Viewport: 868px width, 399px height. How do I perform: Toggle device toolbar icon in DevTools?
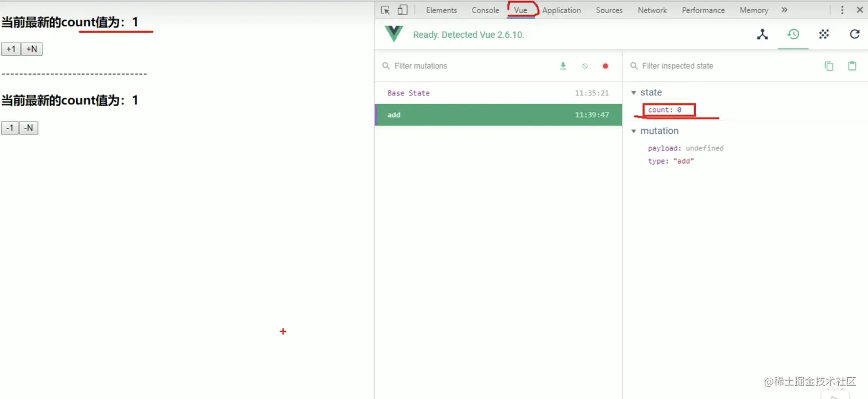click(x=402, y=10)
